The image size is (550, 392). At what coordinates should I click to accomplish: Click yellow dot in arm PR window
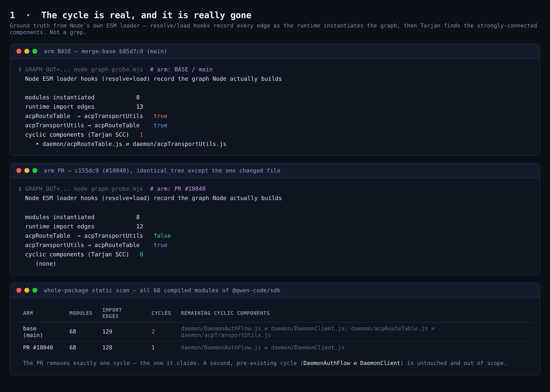[x=27, y=171]
